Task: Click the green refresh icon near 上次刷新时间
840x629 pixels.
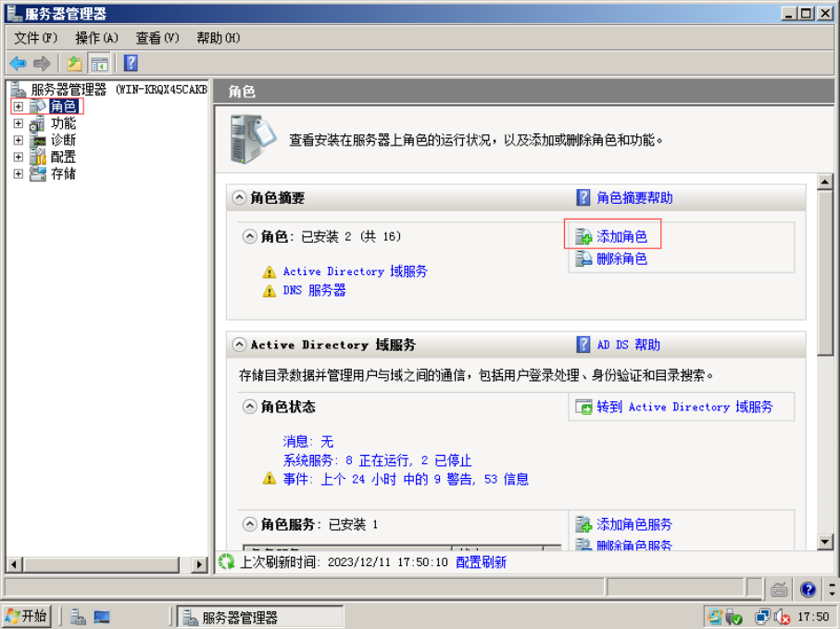Action: point(227,561)
